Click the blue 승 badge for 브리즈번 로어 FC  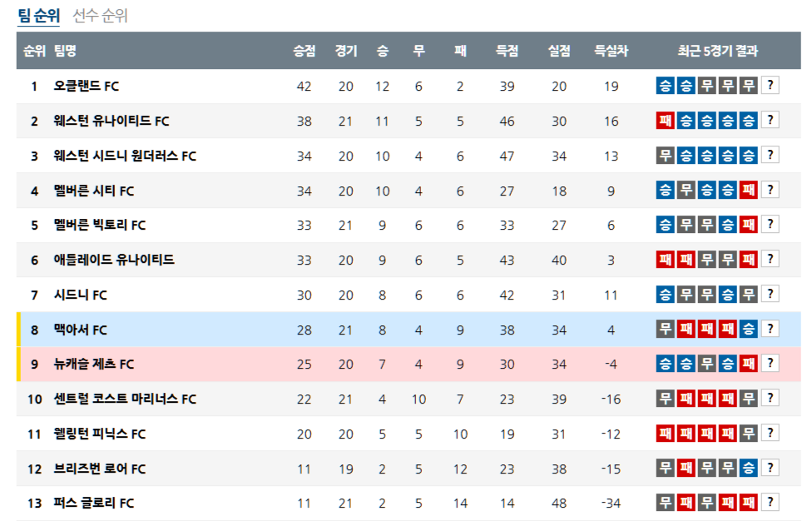(749, 469)
